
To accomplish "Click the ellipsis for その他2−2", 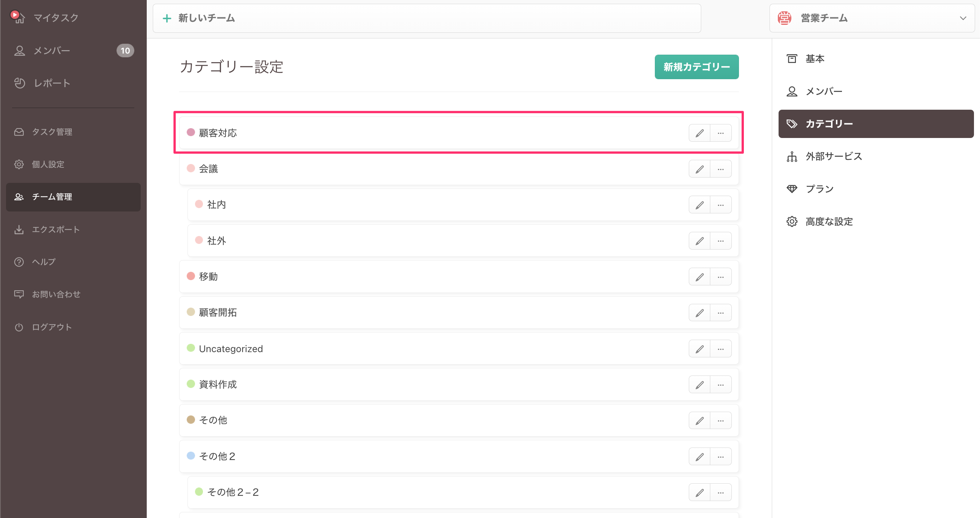I will click(720, 492).
